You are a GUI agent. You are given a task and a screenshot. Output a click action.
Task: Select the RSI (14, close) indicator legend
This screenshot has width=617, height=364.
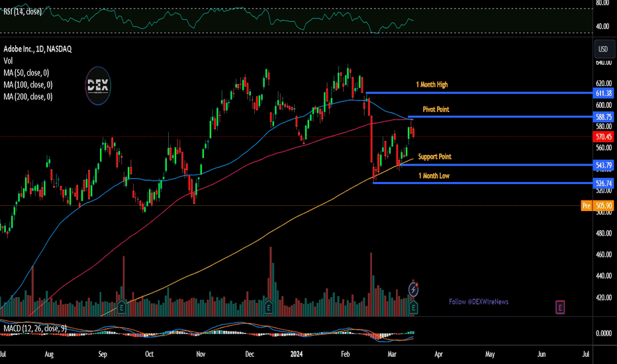tap(23, 12)
